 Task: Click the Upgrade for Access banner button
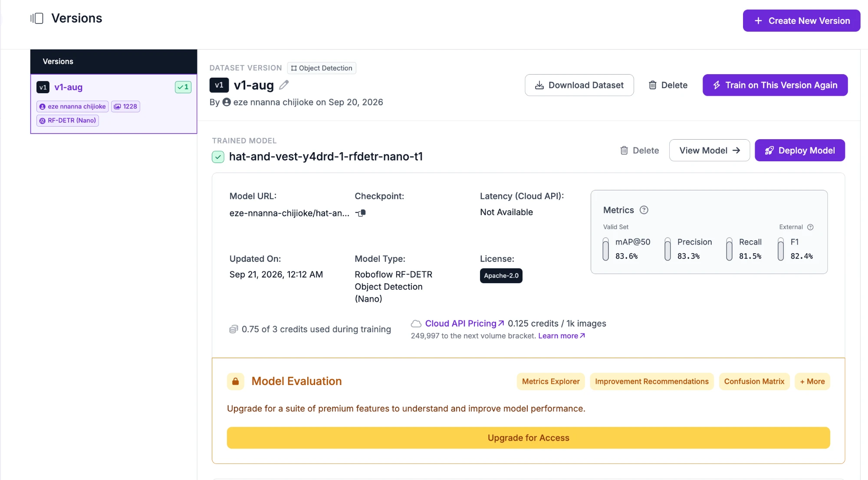[x=528, y=438]
